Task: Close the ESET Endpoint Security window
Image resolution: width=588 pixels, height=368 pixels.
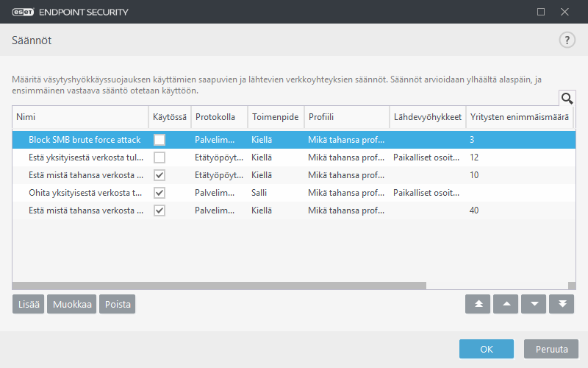Action: click(x=564, y=12)
